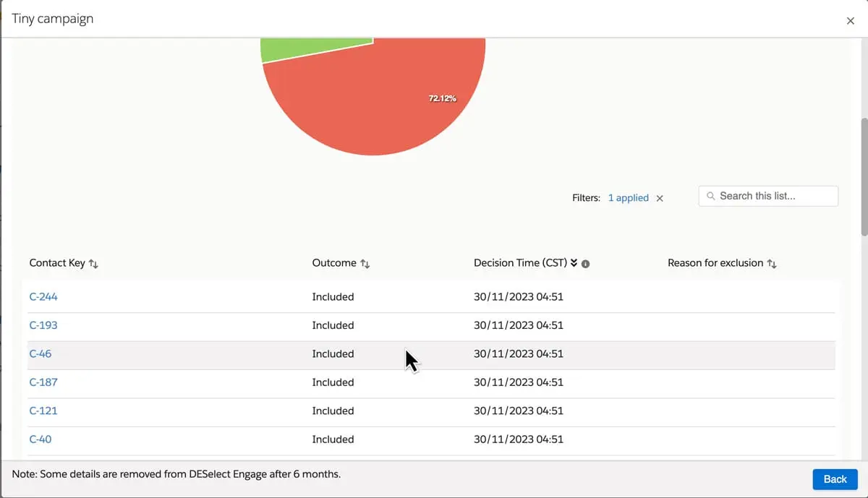
Task: Open contact C-46
Action: (41, 353)
